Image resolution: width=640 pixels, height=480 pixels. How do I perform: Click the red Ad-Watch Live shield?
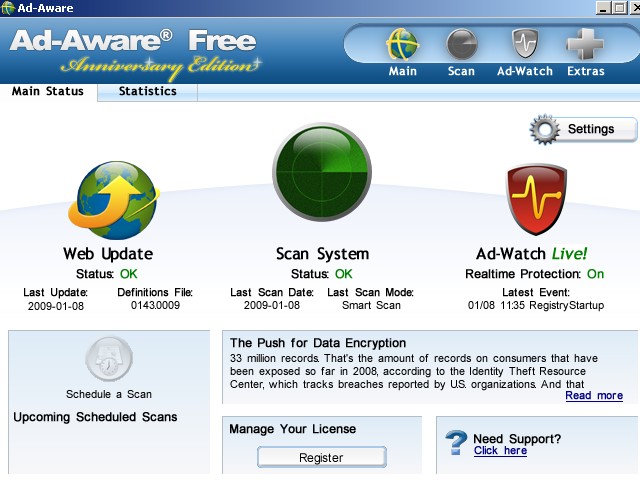click(536, 199)
